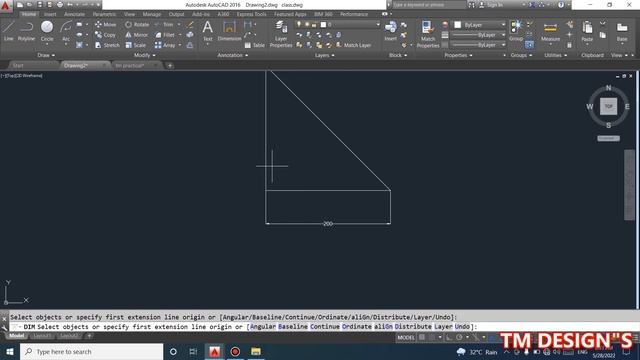The image size is (640, 360).
Task: Click the Fillet tool
Action: pos(165,35)
